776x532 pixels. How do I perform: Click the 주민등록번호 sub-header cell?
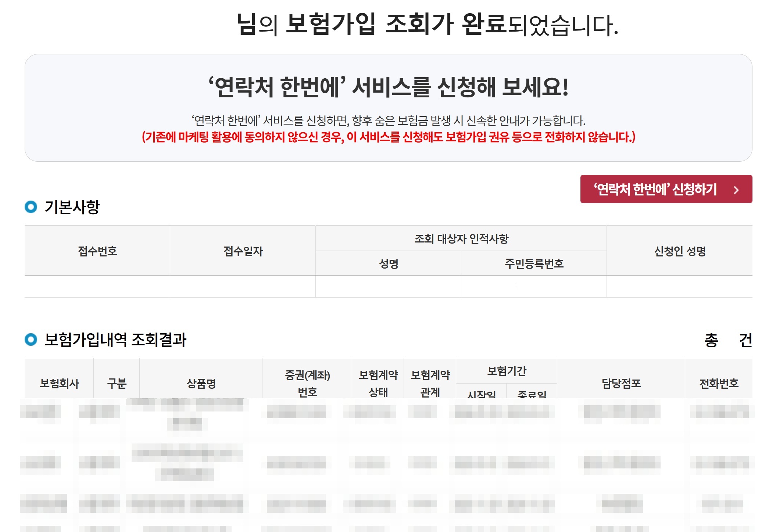point(534,263)
